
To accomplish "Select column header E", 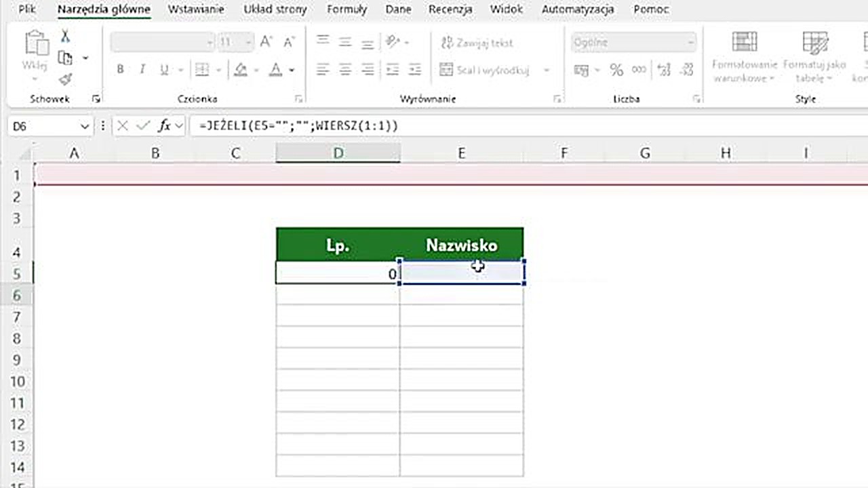I will pyautogui.click(x=461, y=153).
